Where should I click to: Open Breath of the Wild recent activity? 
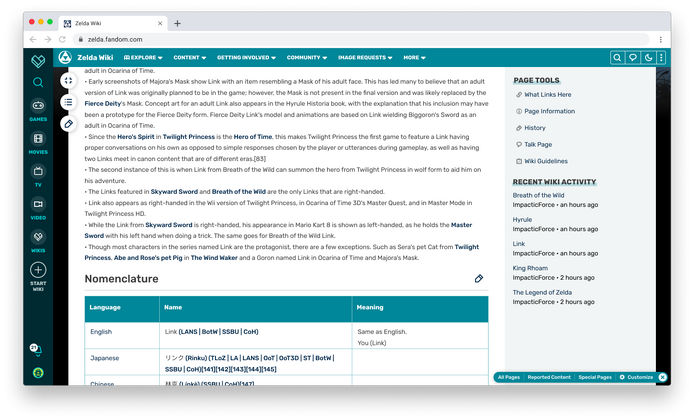[x=538, y=195]
